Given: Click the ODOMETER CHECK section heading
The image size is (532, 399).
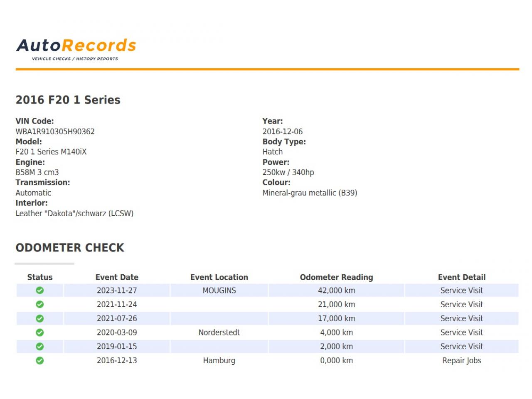Looking at the screenshot, I should pos(70,248).
